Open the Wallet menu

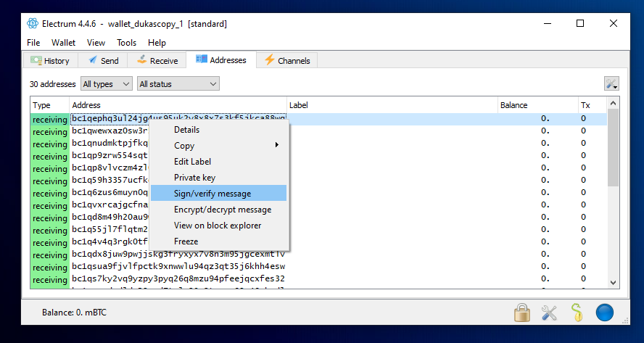pyautogui.click(x=63, y=43)
